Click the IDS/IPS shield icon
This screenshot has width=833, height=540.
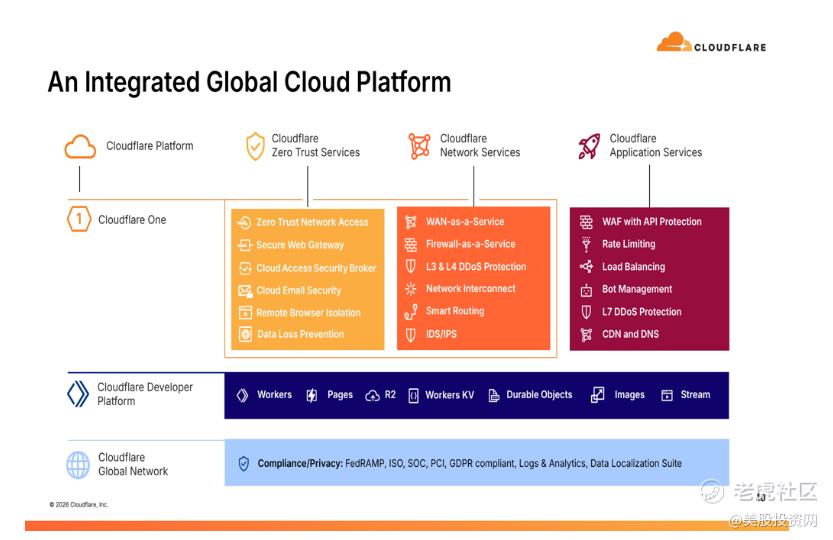click(x=411, y=334)
